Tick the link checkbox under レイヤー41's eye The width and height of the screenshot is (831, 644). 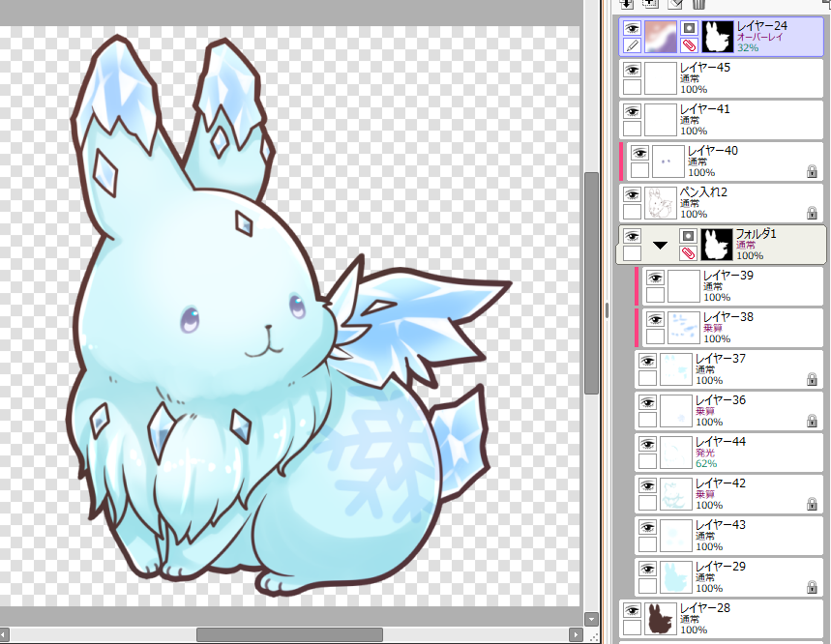pos(632,129)
